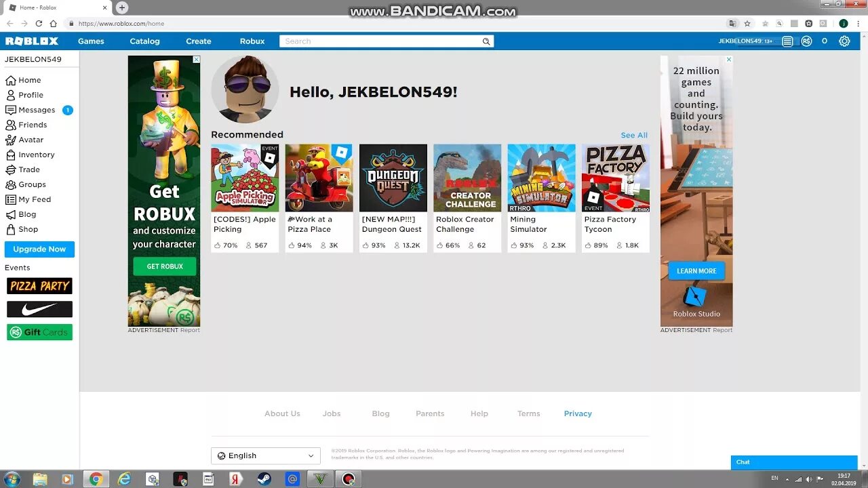
Task: Open the notifications feed icon in header
Action: pos(787,41)
